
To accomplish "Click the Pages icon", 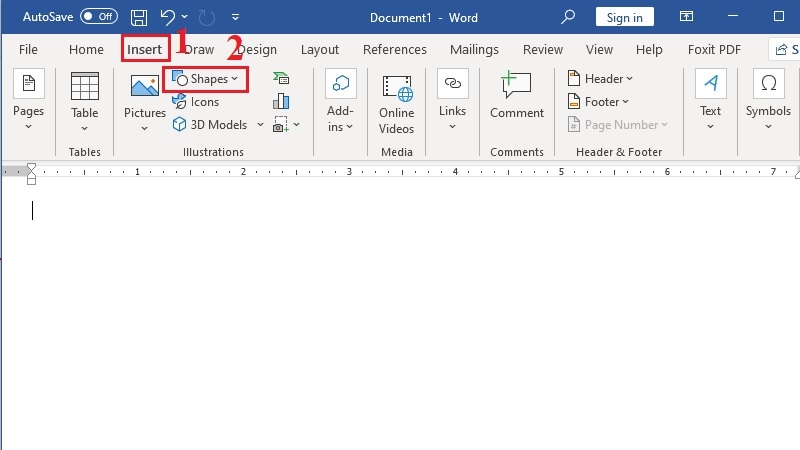I will (29, 83).
